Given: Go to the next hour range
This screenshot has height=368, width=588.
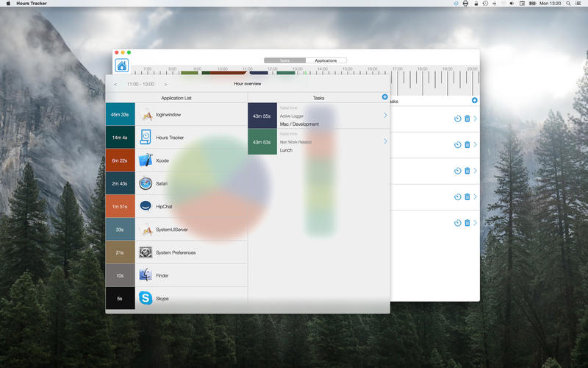Looking at the screenshot, I should point(165,85).
